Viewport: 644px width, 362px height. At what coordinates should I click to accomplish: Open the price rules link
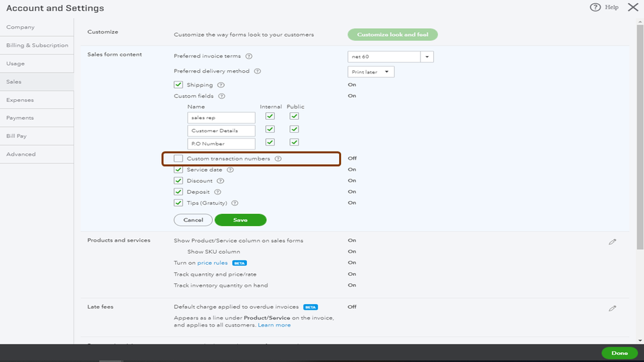213,263
